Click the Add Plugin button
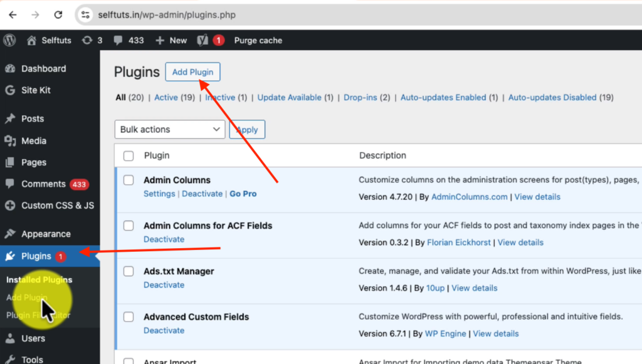This screenshot has height=364, width=642. 192,72
